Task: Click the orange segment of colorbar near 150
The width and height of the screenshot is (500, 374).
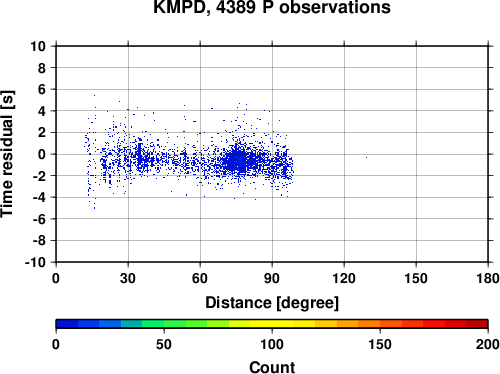Action: pyautogui.click(x=380, y=324)
